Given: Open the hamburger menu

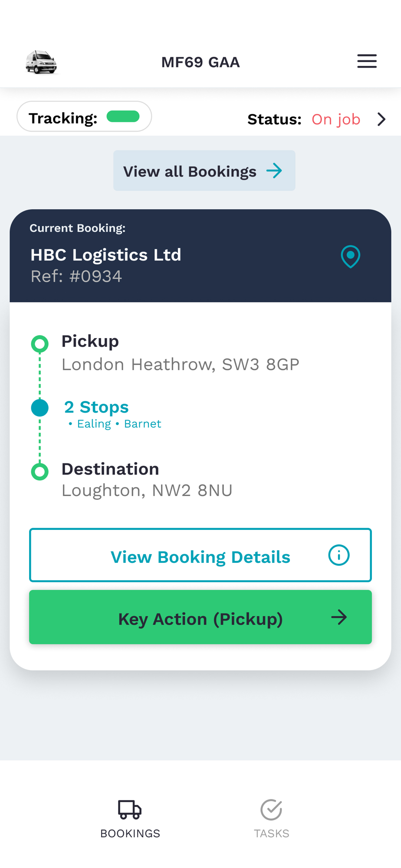Looking at the screenshot, I should (367, 61).
